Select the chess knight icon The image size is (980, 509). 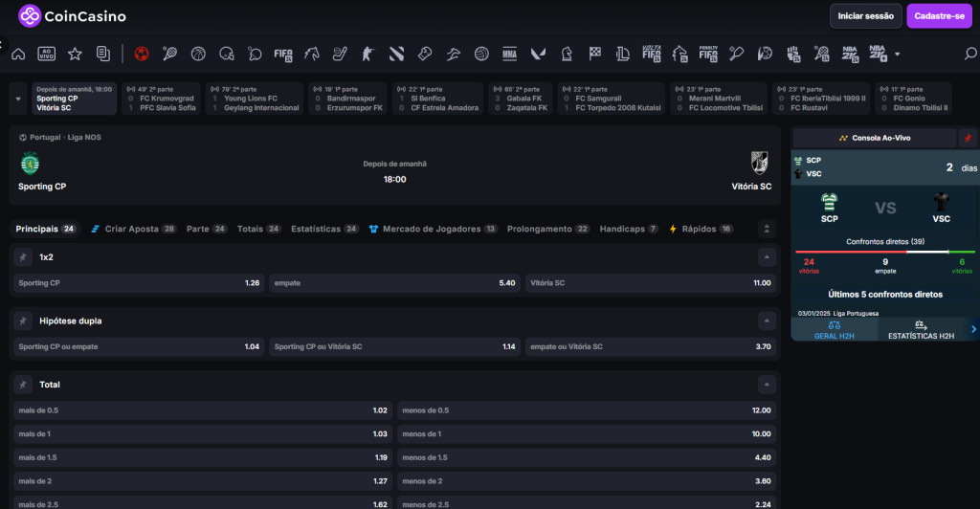point(567,55)
